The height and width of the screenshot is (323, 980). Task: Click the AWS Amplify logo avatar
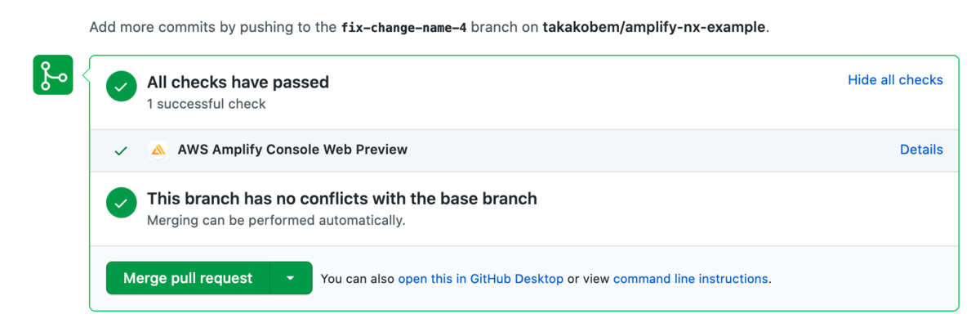tap(158, 150)
